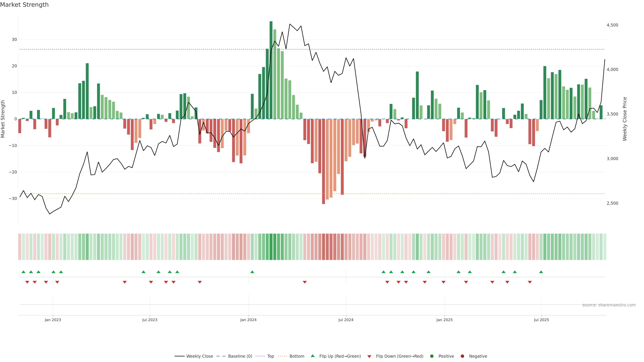The width and height of the screenshot is (644, 362).
Task: Click the dark red Negative legend dot
Action: click(462, 356)
